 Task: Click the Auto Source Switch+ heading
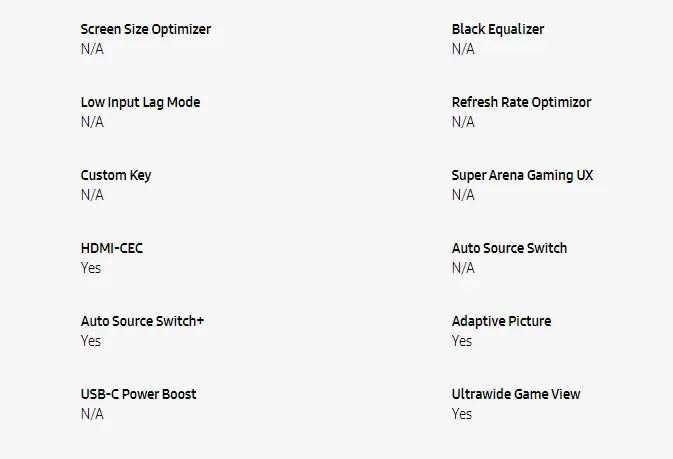[x=142, y=321]
